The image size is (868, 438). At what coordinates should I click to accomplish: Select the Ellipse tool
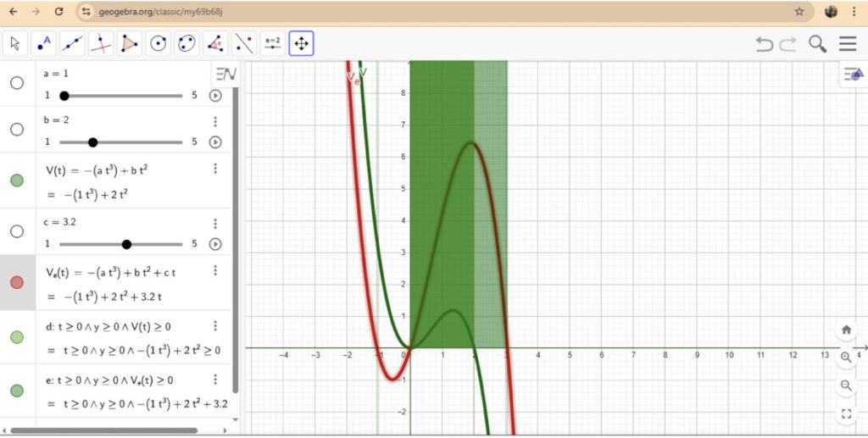[187, 43]
